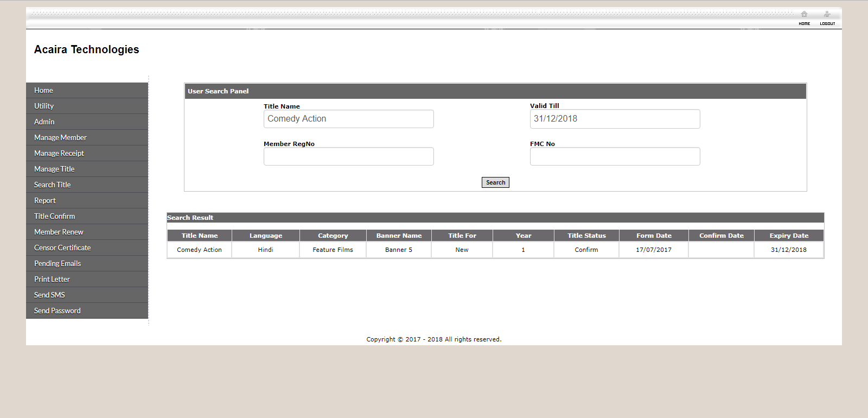Open Send SMS menu item
The height and width of the screenshot is (418, 868).
tap(49, 295)
